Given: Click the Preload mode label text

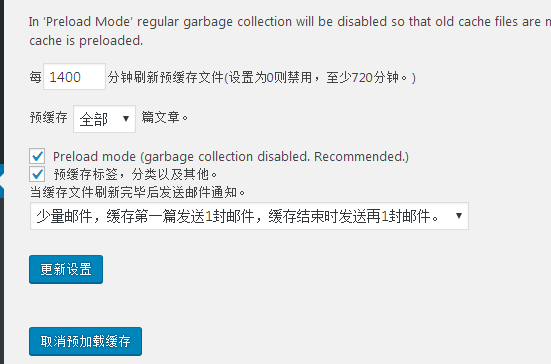Looking at the screenshot, I should (231, 157).
